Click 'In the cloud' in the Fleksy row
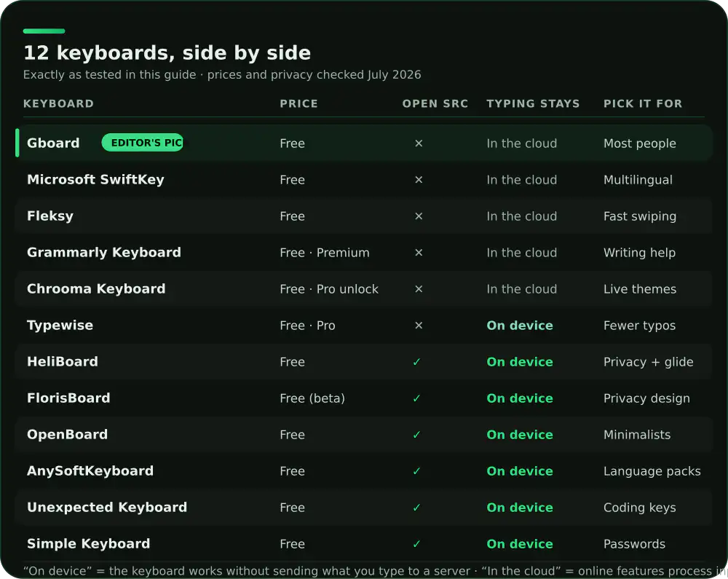The width and height of the screenshot is (728, 579). pyautogui.click(x=521, y=216)
